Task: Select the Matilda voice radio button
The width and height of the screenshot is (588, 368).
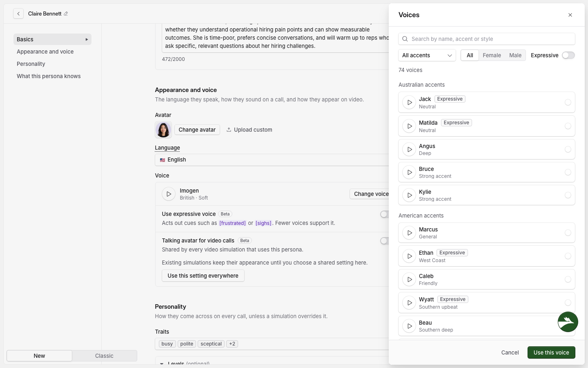Action: coord(568,126)
